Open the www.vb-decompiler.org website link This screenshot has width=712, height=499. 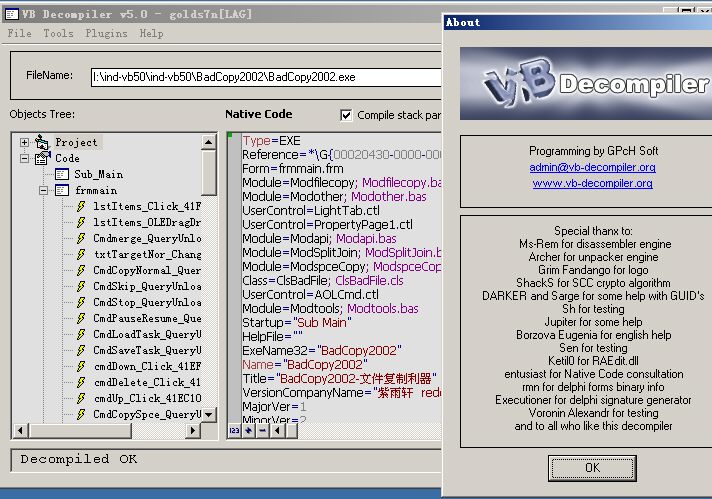(593, 183)
